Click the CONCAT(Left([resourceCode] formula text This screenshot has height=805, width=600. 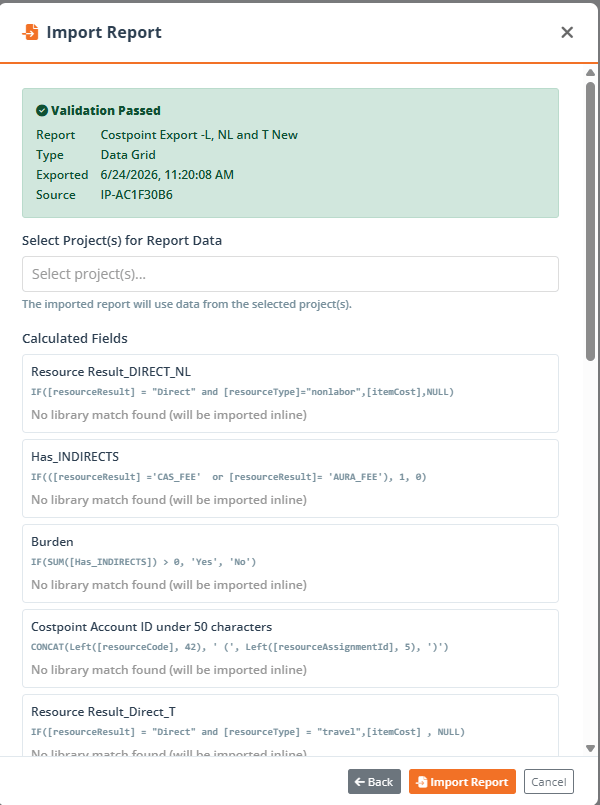coord(240,647)
